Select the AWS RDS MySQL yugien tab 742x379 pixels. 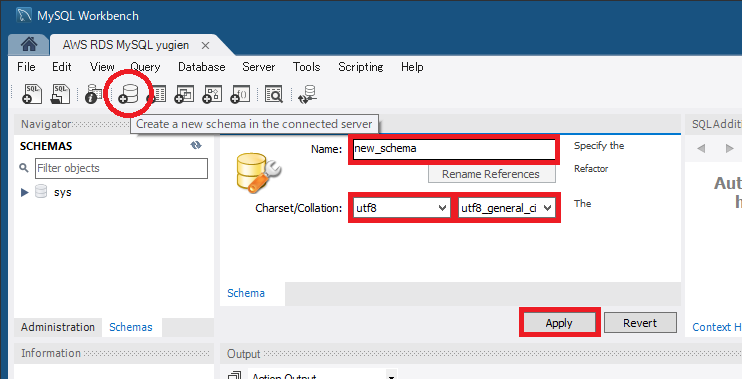point(126,45)
